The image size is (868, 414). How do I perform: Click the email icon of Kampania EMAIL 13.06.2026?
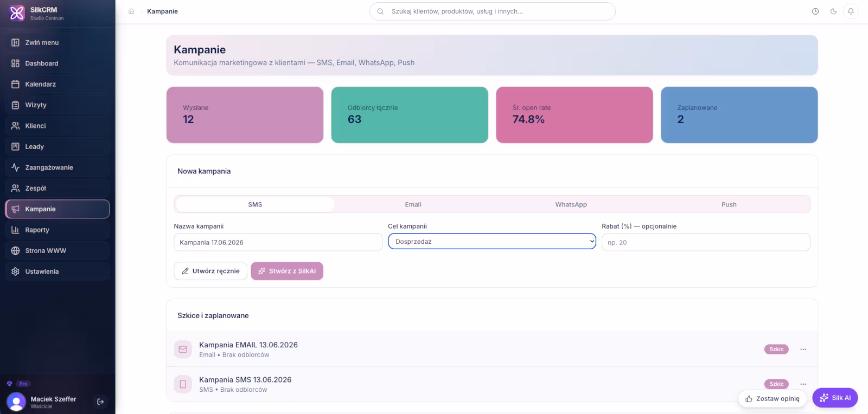(183, 350)
